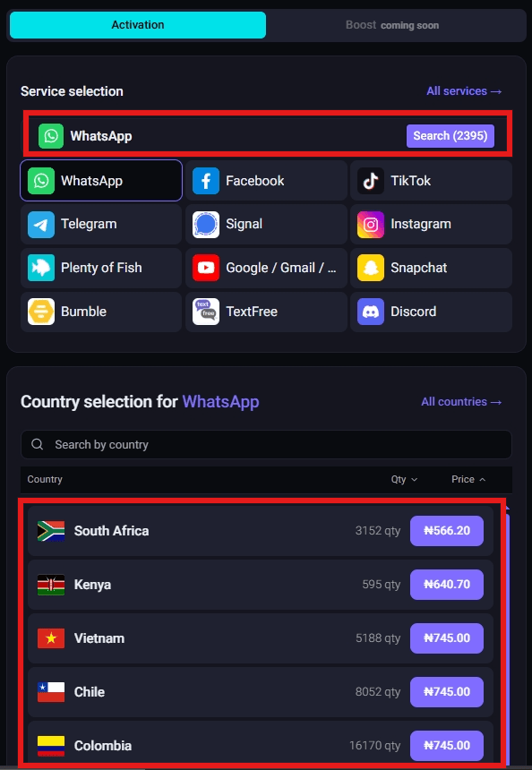Pick the Telegram service icon
Screen dimensions: 532x770
pos(40,224)
